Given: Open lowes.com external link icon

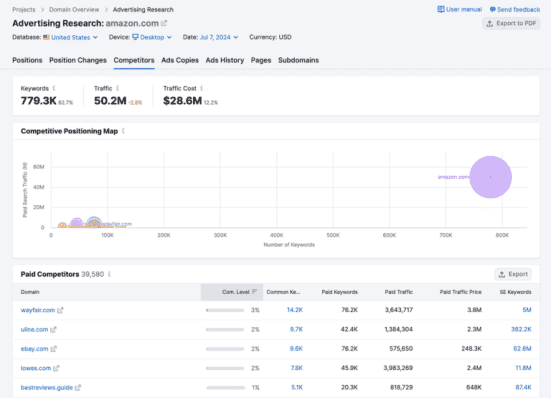Looking at the screenshot, I should [x=56, y=368].
